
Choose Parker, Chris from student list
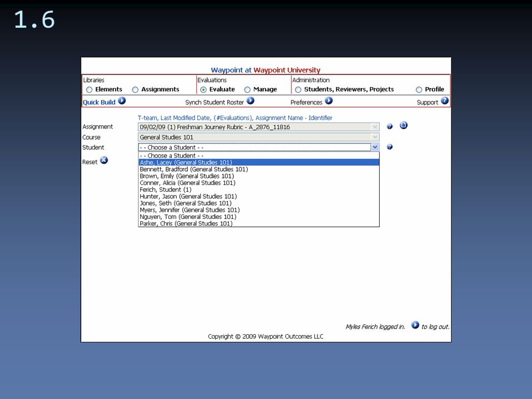(259, 223)
